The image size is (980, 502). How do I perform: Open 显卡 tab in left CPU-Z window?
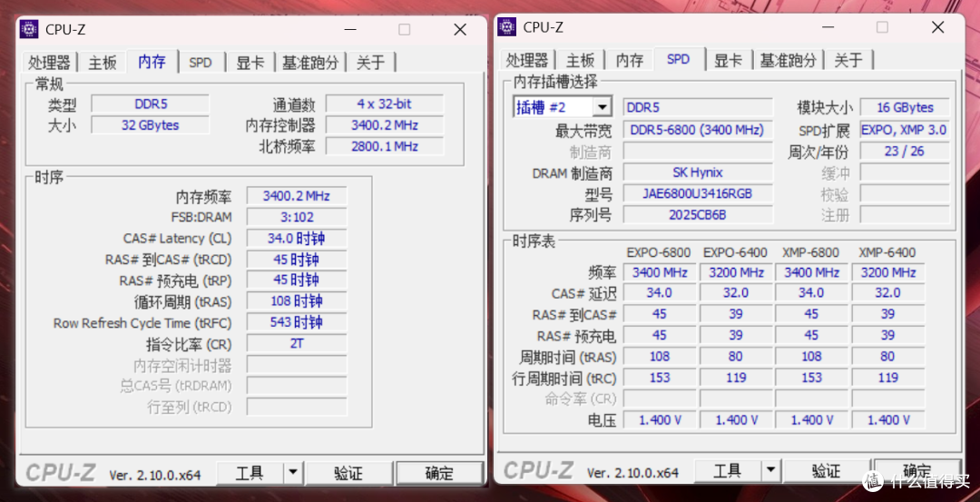click(x=250, y=63)
